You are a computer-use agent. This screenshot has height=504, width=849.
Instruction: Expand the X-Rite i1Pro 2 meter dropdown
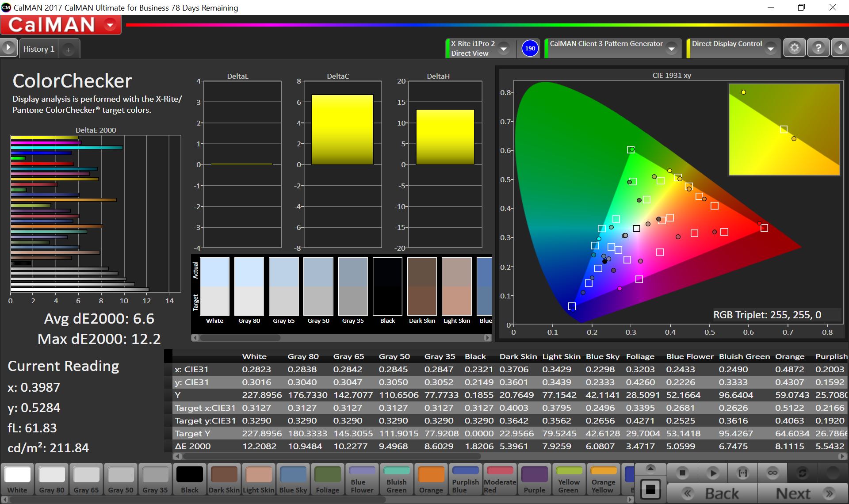504,49
